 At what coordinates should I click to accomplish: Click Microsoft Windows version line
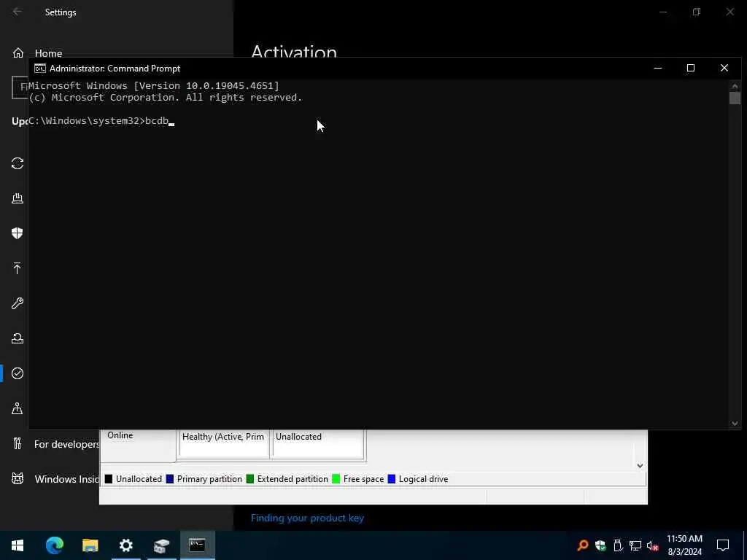tap(153, 86)
